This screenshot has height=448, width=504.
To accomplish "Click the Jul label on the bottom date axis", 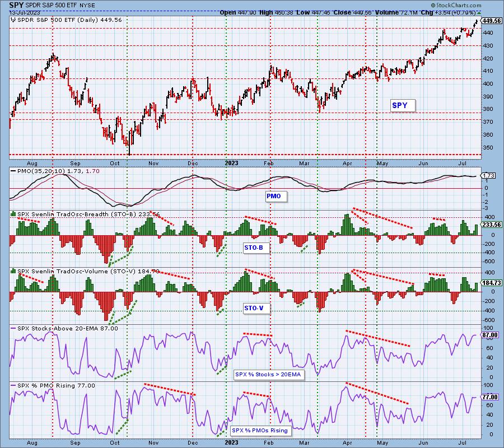I will (x=463, y=442).
